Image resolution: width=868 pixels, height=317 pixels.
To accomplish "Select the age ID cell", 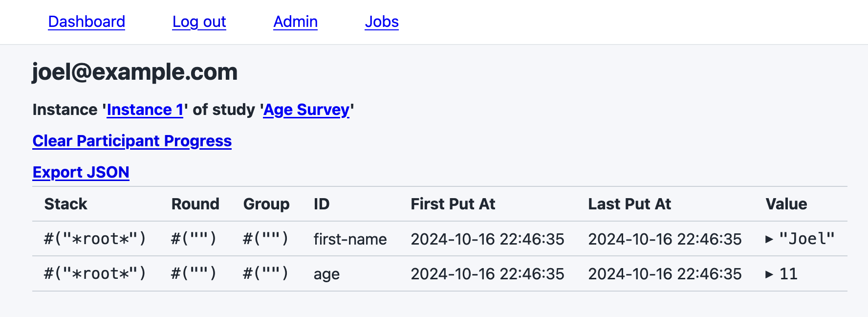I will [x=326, y=274].
